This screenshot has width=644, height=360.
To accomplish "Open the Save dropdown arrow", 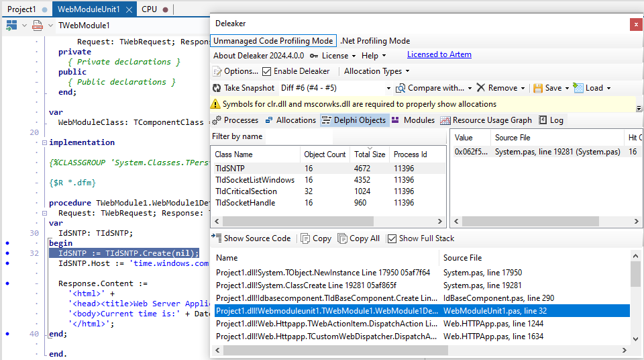I will (568, 88).
